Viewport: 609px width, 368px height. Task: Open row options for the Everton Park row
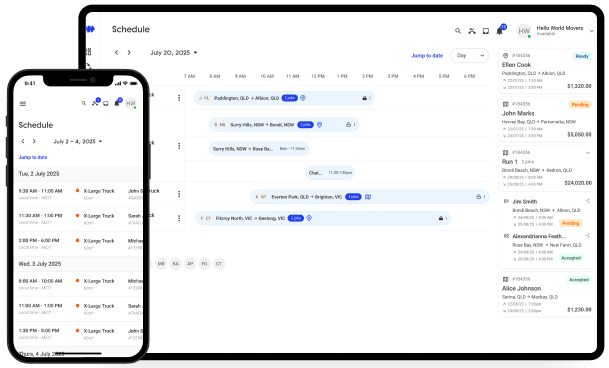(179, 194)
